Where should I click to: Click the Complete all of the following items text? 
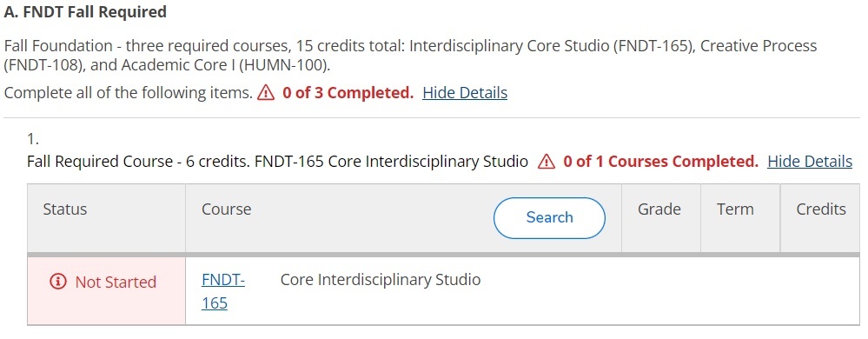pyautogui.click(x=128, y=93)
